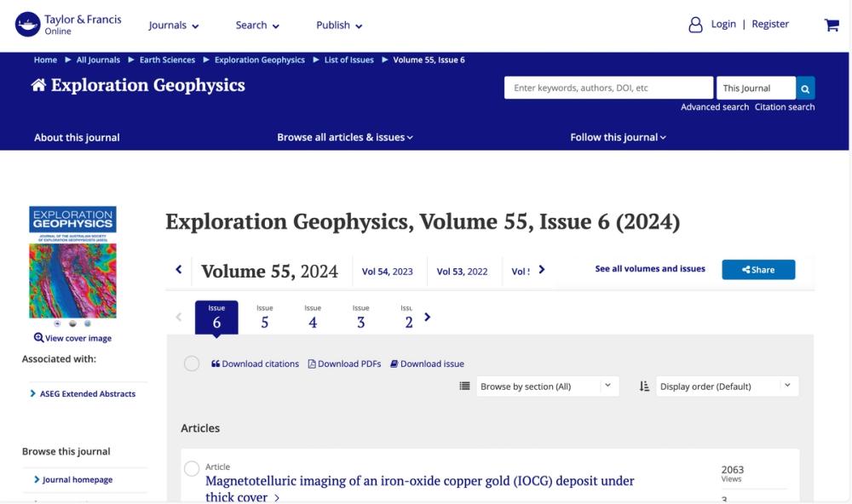
Task: Open About this journal menu item
Action: click(77, 137)
